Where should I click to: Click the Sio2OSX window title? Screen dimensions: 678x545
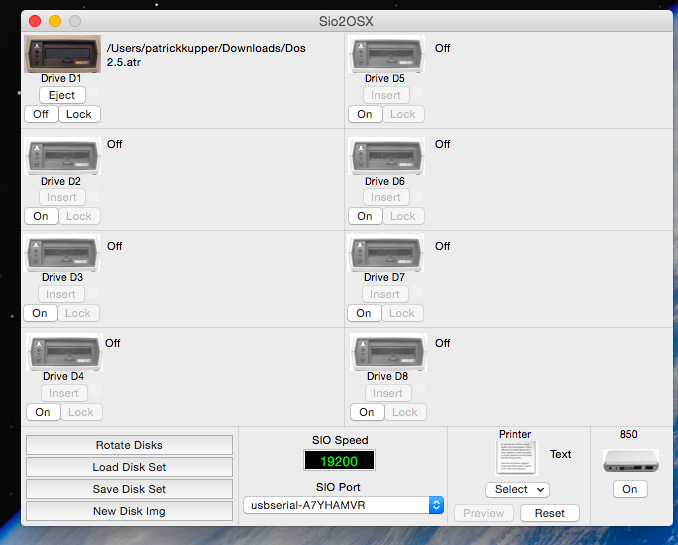346,21
